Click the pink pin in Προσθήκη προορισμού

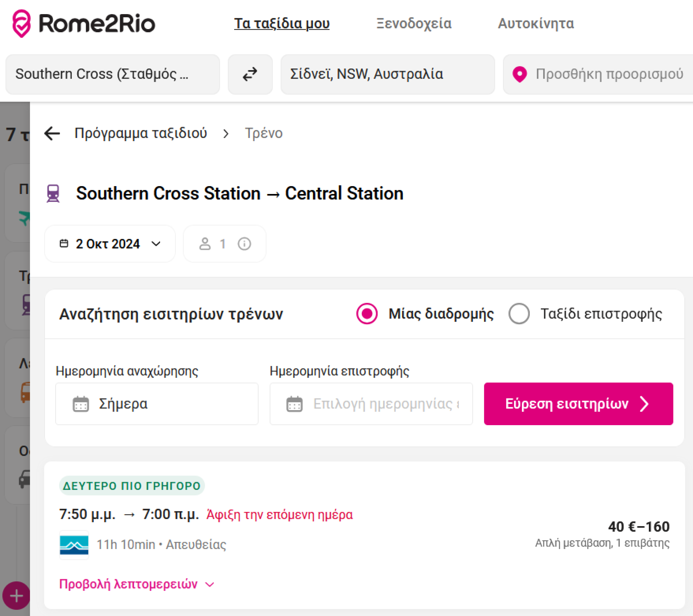[519, 74]
